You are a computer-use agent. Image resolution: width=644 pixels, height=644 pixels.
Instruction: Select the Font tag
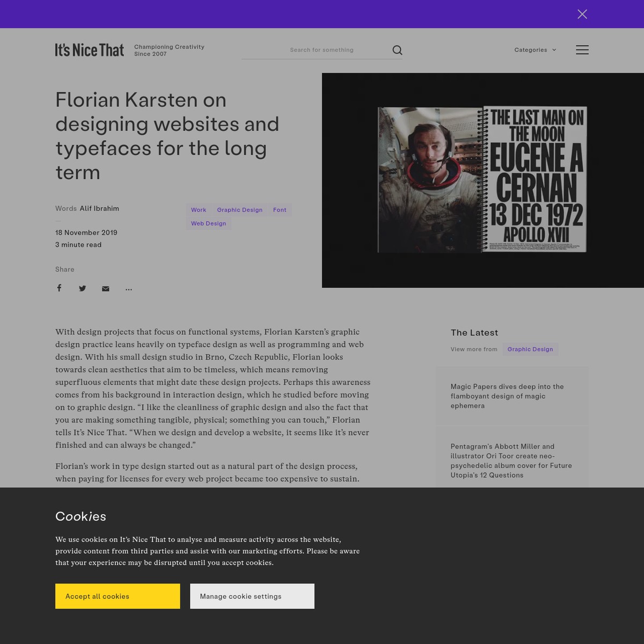tap(279, 209)
